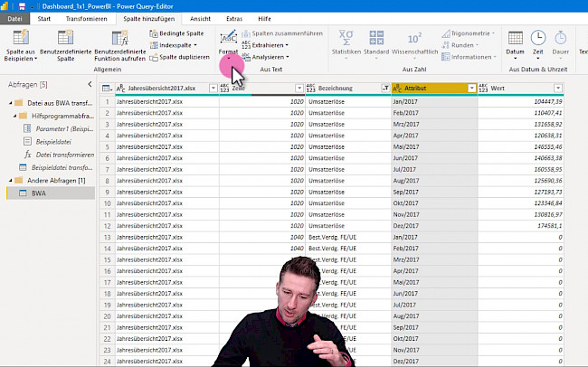Click Spalte duplizieren button
This screenshot has width=588, height=367.
[179, 57]
